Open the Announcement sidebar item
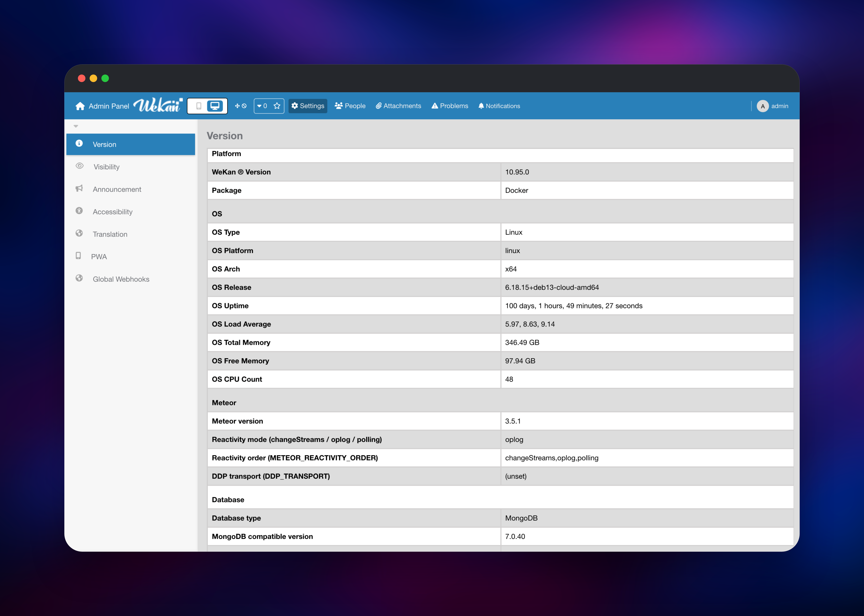 (x=130, y=189)
